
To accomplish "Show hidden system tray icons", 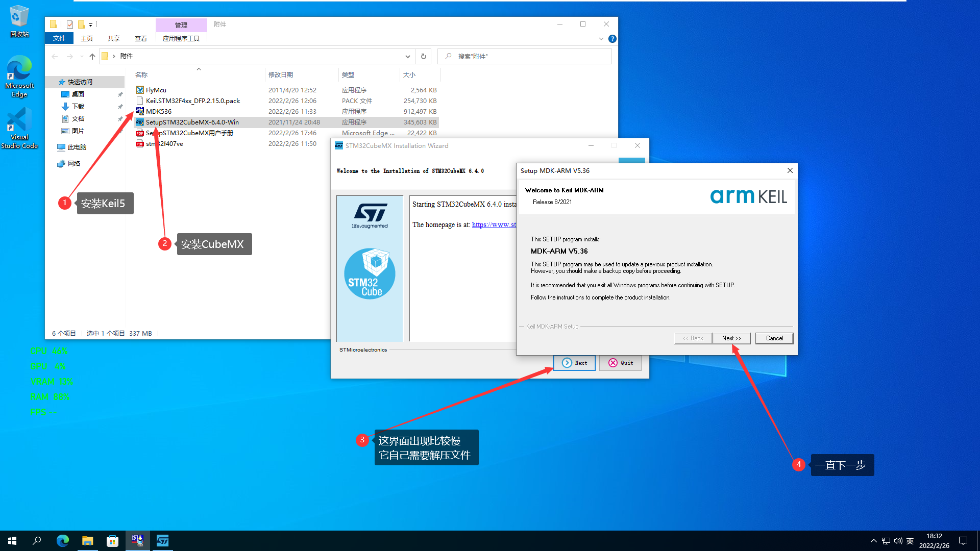I will [873, 541].
